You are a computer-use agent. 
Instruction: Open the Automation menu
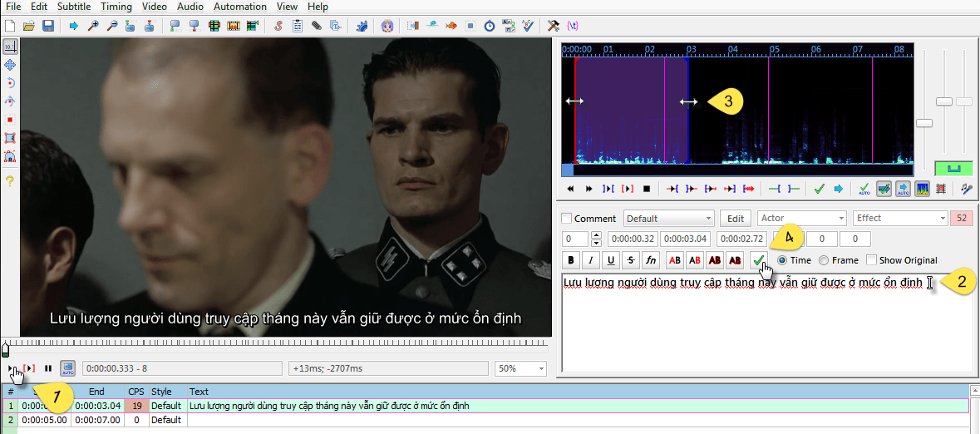(240, 7)
